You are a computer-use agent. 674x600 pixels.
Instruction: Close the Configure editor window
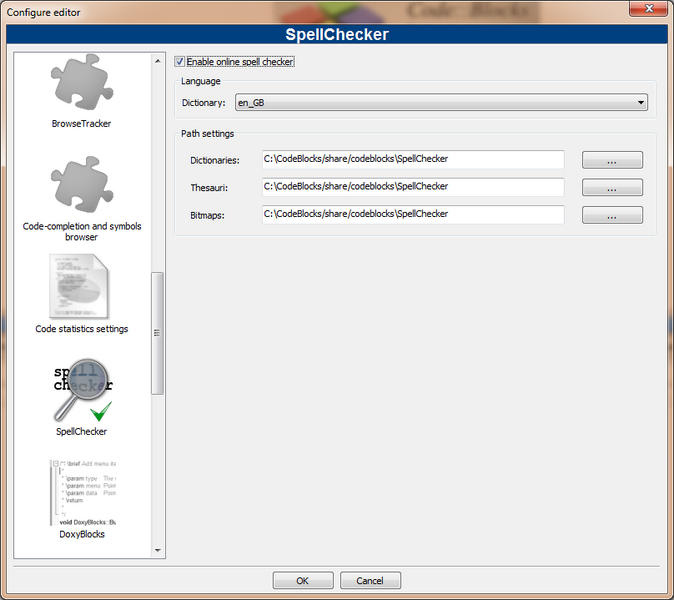click(x=648, y=8)
